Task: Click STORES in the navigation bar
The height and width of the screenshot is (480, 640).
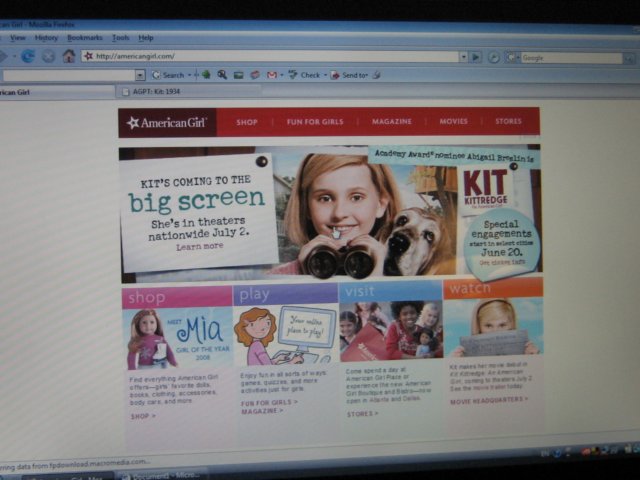Action: (x=508, y=121)
